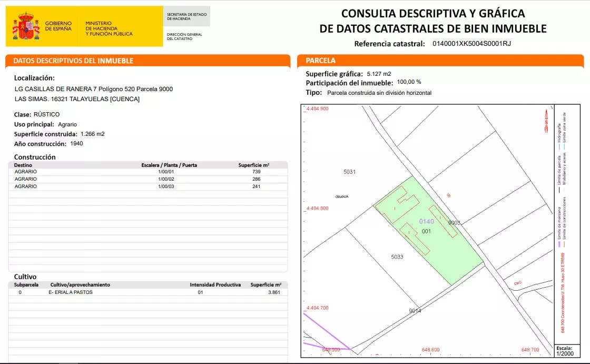Click the '4.404.700' coordinate label
Screen dimensions: 590x364
point(317,308)
